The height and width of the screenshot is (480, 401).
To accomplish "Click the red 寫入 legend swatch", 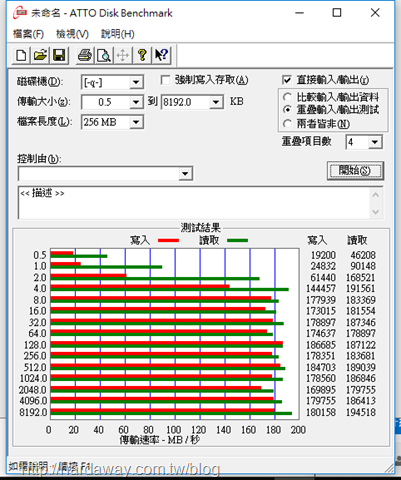I will pyautogui.click(x=168, y=240).
